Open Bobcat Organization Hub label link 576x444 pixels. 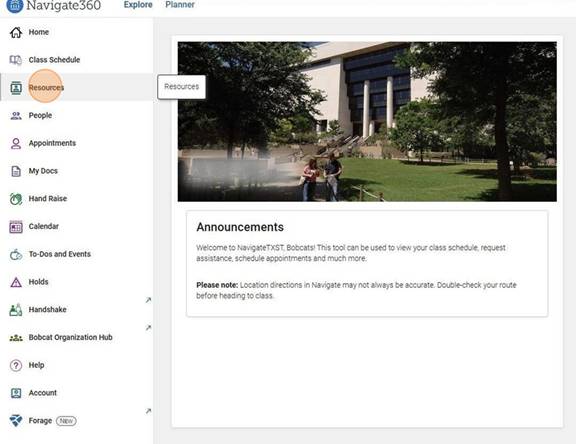tap(71, 337)
